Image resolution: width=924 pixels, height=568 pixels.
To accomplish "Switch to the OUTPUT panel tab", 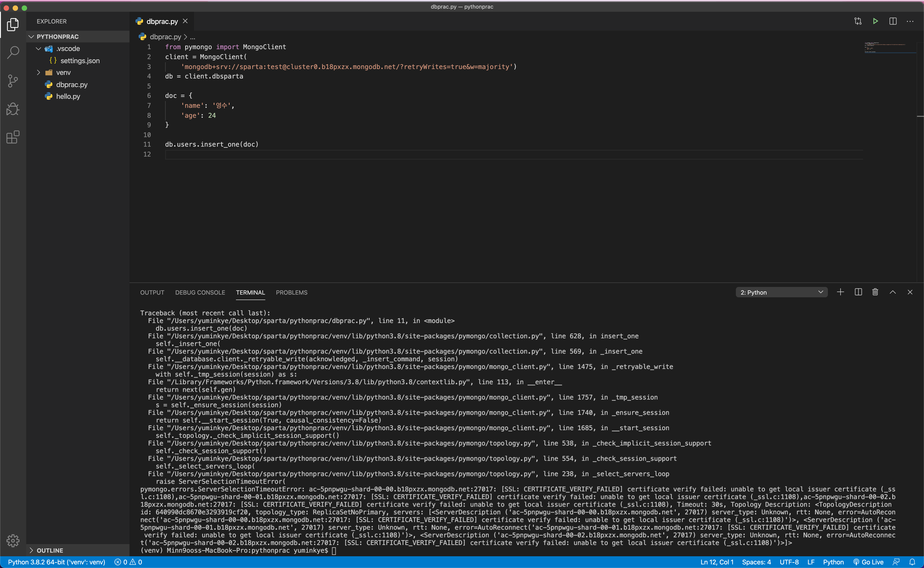I will [x=152, y=292].
